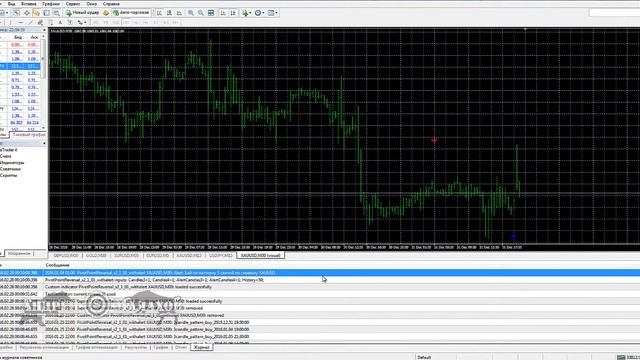The width and height of the screenshot is (640, 360).
Task: Open the indicators list dropdown
Action: [247, 13]
